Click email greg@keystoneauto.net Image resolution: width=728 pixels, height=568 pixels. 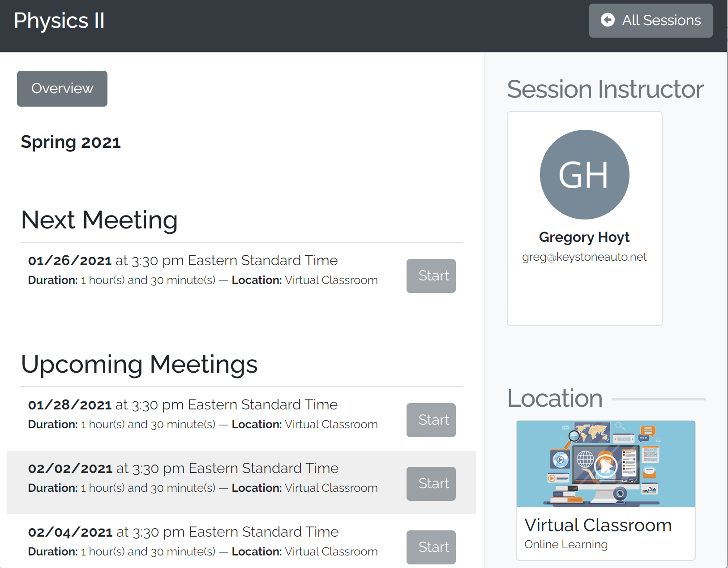(584, 257)
